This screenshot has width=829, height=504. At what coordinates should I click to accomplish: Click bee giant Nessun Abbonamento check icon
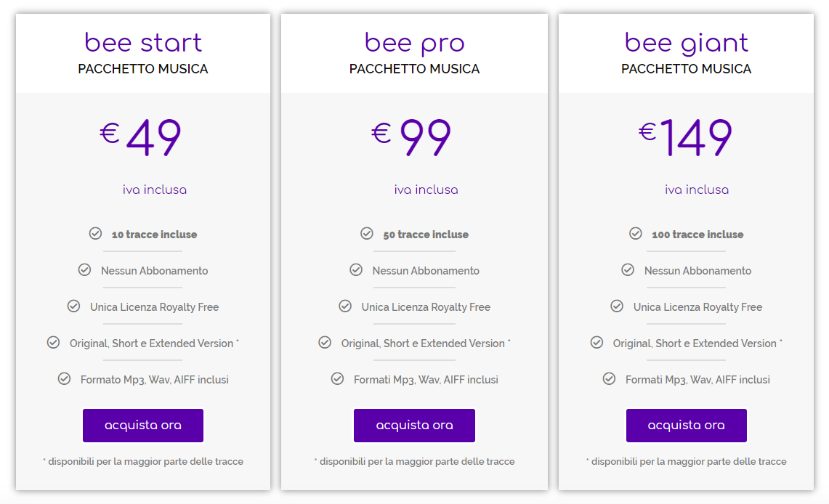(x=628, y=270)
